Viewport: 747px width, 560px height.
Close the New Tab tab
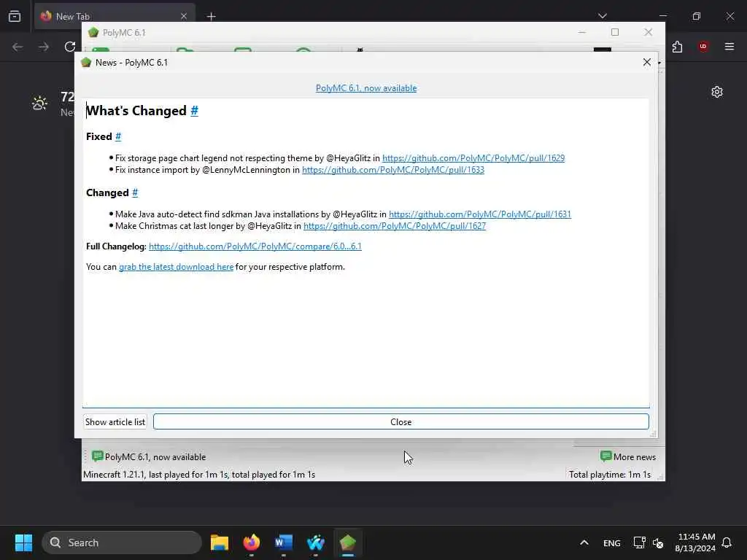(x=184, y=16)
